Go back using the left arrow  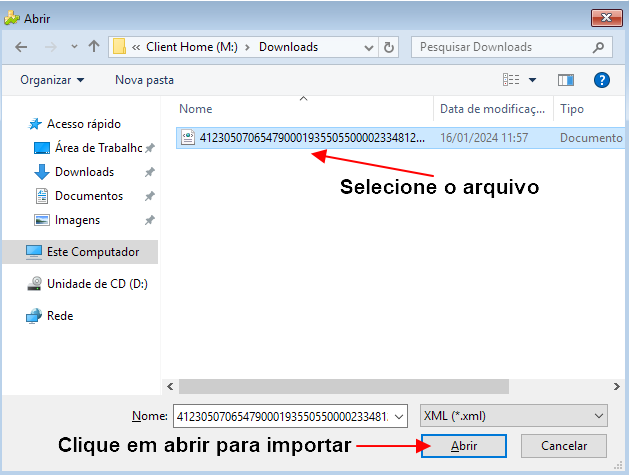pos(21,47)
